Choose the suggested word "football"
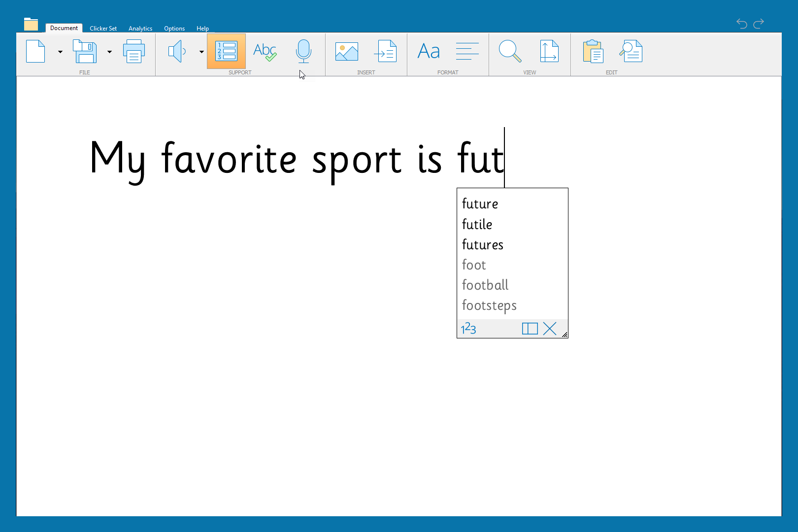This screenshot has width=798, height=532. tap(485, 285)
